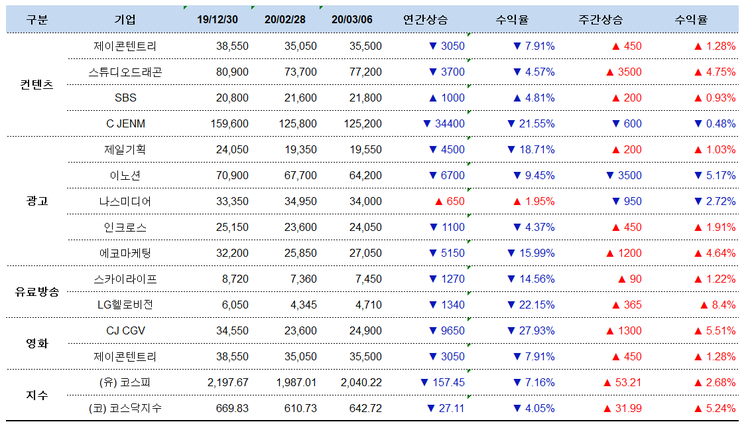Select the ▼ 6700 annual change for 이노션
750x426 pixels.
coord(447,175)
